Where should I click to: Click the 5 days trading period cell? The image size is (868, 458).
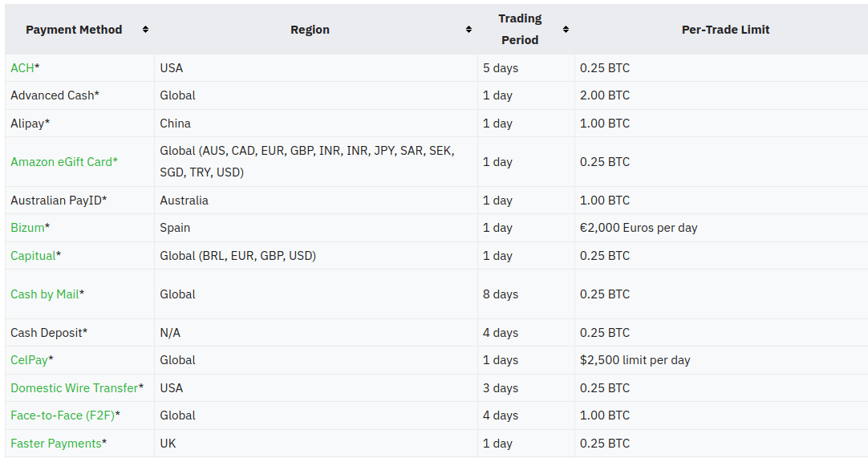pyautogui.click(x=526, y=68)
